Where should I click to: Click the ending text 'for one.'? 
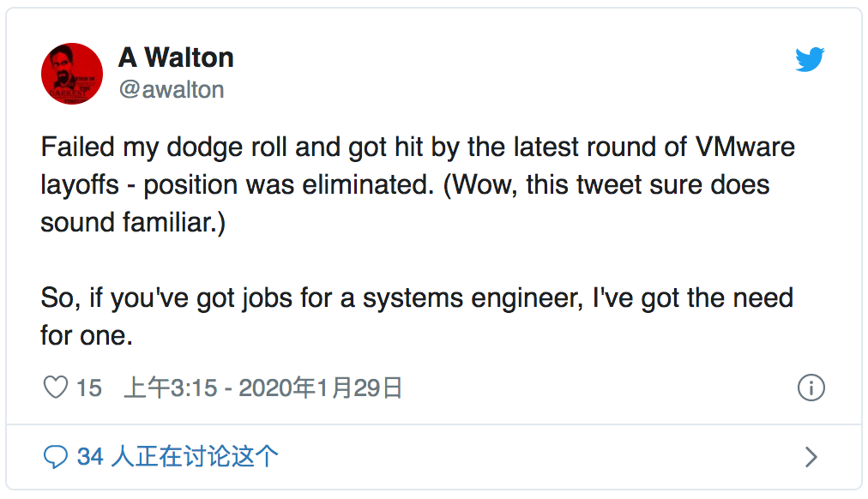pyautogui.click(x=87, y=335)
